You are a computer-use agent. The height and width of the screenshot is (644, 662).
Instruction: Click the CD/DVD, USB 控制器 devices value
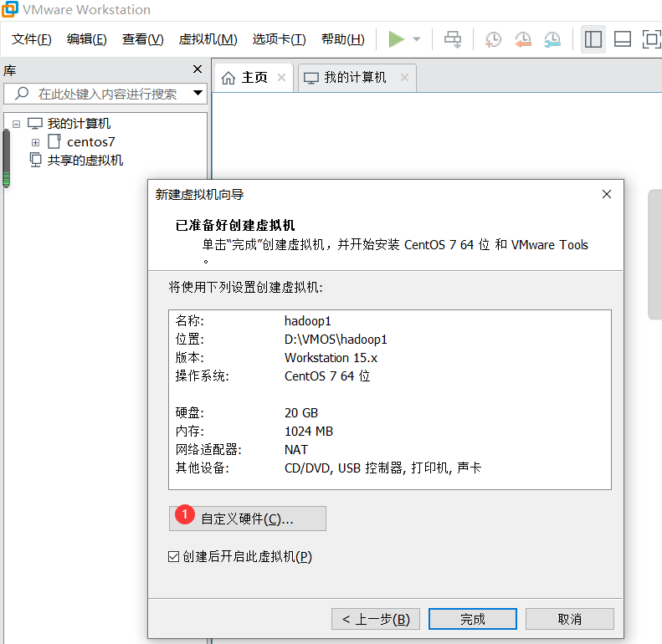pos(383,468)
